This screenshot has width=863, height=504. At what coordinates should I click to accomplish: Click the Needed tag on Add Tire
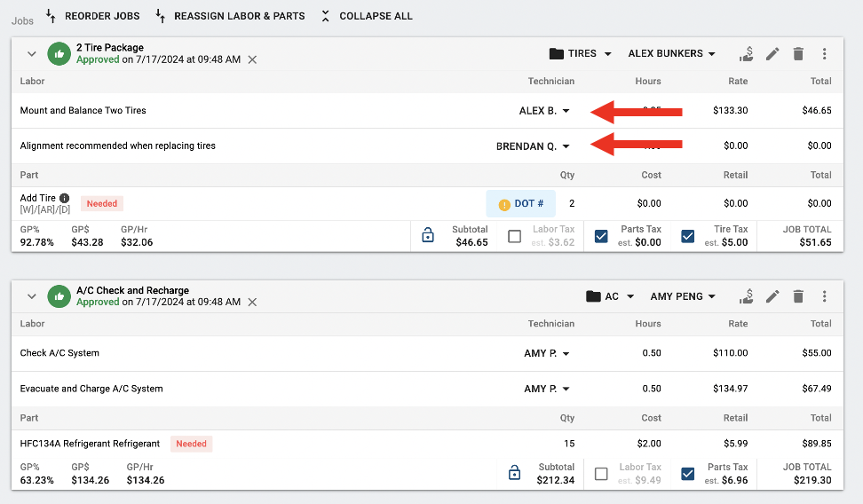pos(102,203)
